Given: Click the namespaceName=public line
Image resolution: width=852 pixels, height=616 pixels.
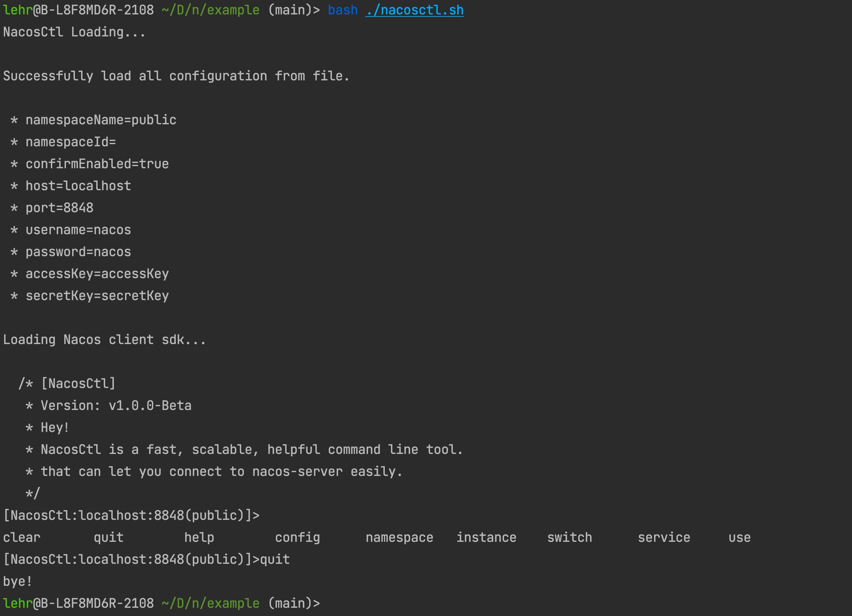Looking at the screenshot, I should click(x=101, y=120).
